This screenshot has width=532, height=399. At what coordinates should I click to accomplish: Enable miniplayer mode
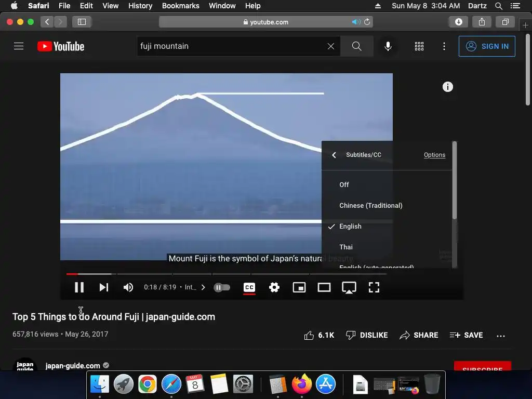[x=299, y=287]
